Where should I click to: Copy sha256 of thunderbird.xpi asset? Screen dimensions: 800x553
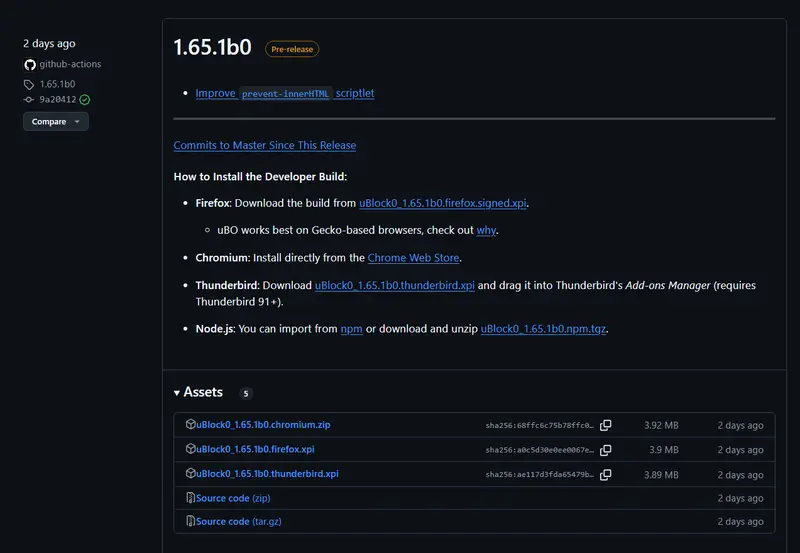[x=606, y=474]
